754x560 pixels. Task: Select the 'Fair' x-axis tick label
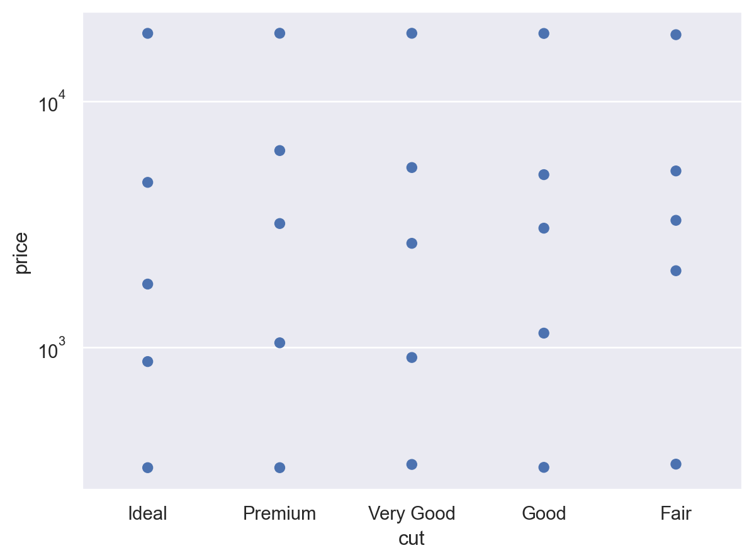pyautogui.click(x=676, y=514)
